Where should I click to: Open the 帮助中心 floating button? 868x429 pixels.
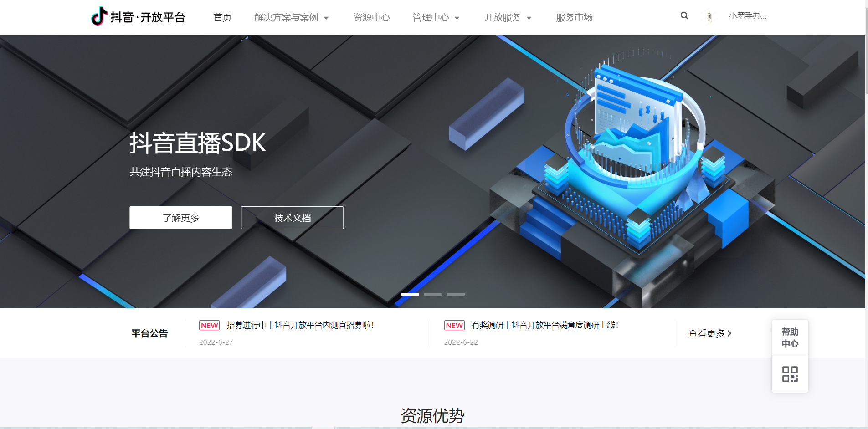click(790, 337)
